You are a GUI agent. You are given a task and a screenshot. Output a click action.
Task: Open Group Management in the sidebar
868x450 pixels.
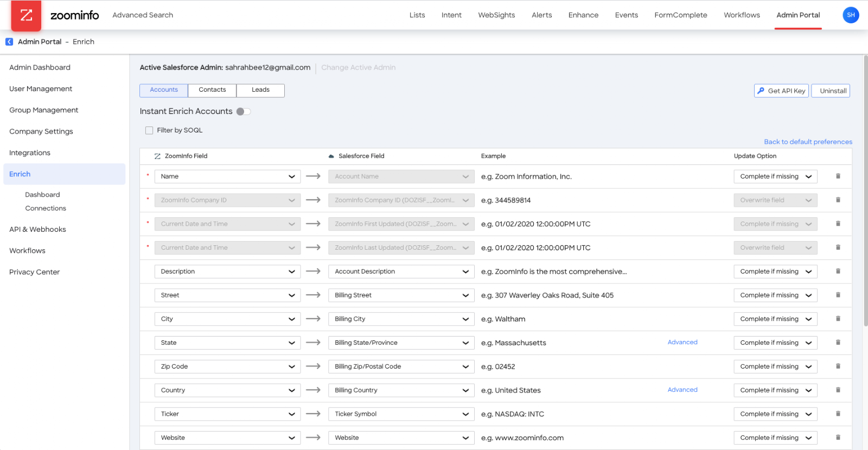click(43, 110)
